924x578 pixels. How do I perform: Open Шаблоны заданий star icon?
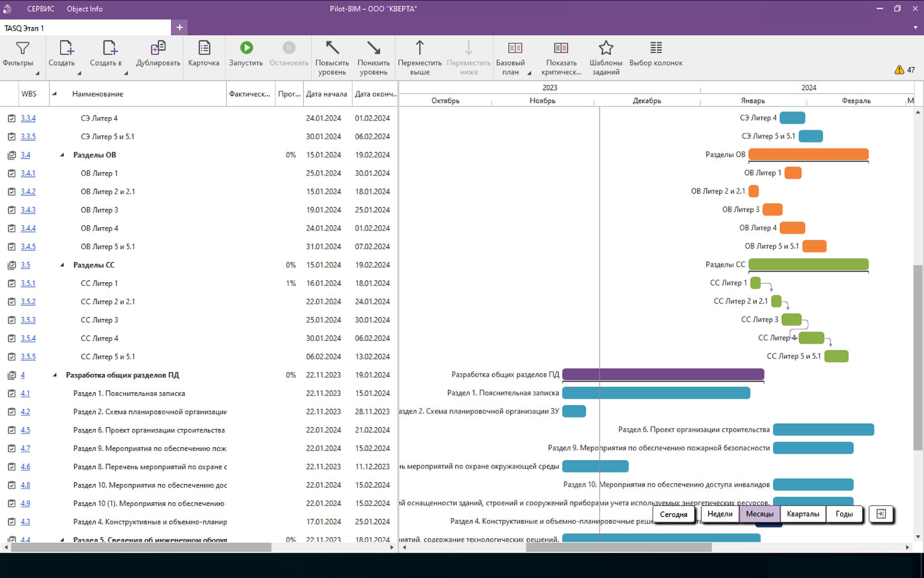[x=605, y=49]
